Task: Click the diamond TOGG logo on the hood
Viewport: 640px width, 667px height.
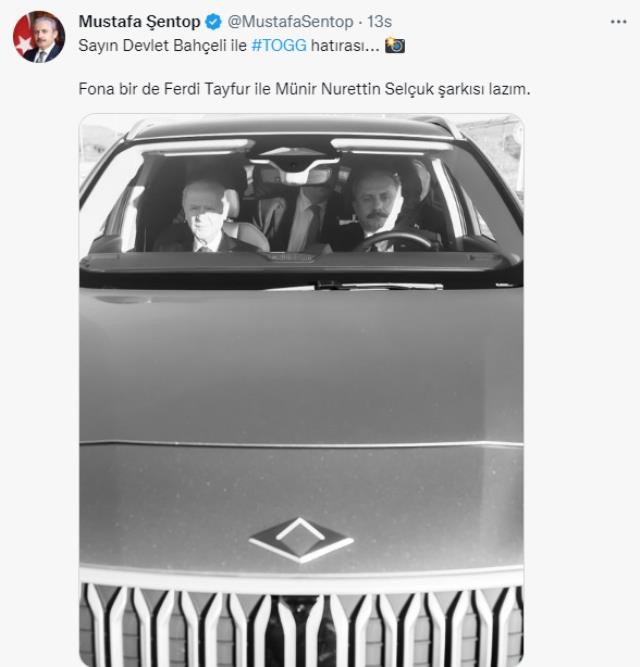Action: tap(301, 540)
